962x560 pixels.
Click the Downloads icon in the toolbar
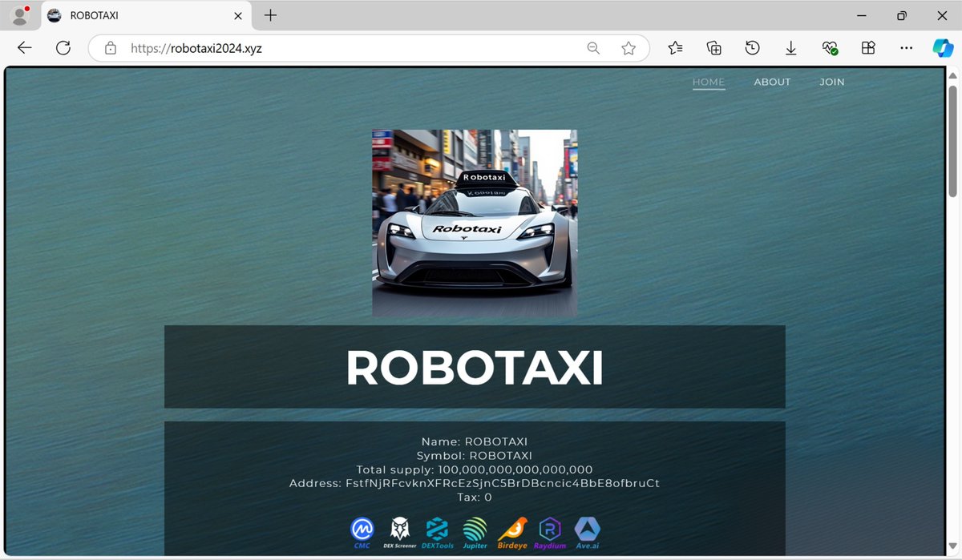[x=790, y=48]
